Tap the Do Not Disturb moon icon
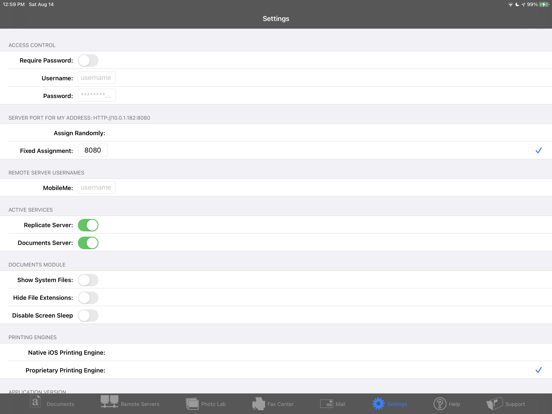The image size is (552, 414). pos(517,5)
